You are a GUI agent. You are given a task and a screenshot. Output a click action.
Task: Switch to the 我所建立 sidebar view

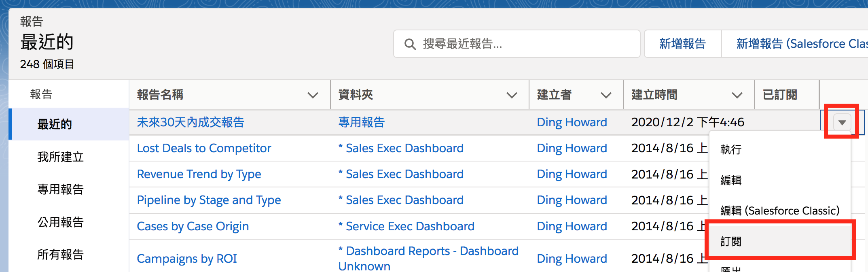[59, 157]
